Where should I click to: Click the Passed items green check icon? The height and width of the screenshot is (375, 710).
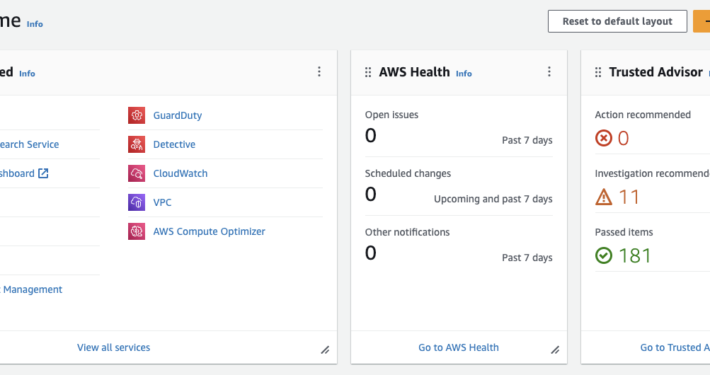604,255
